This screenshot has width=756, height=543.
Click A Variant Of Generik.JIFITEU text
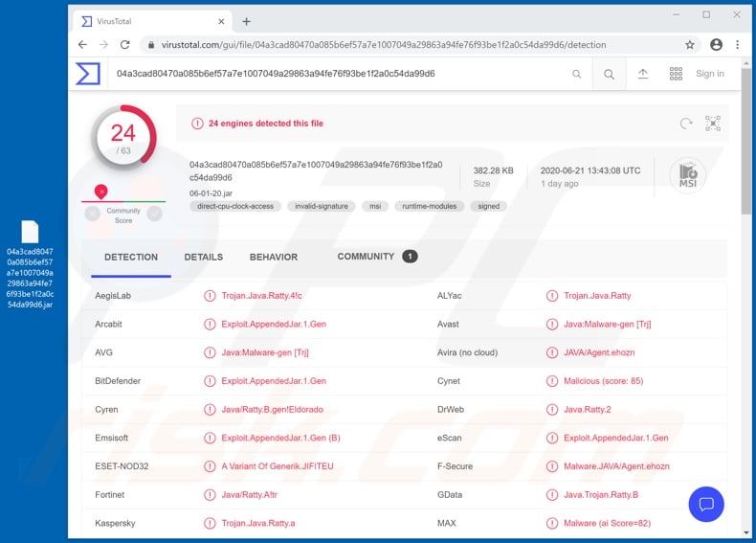tap(278, 466)
